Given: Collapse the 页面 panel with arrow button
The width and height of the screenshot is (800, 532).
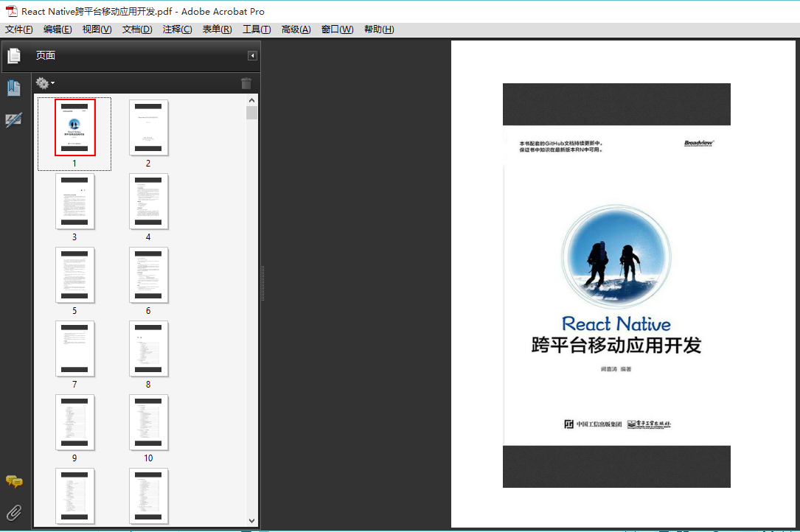Looking at the screenshot, I should pos(252,55).
